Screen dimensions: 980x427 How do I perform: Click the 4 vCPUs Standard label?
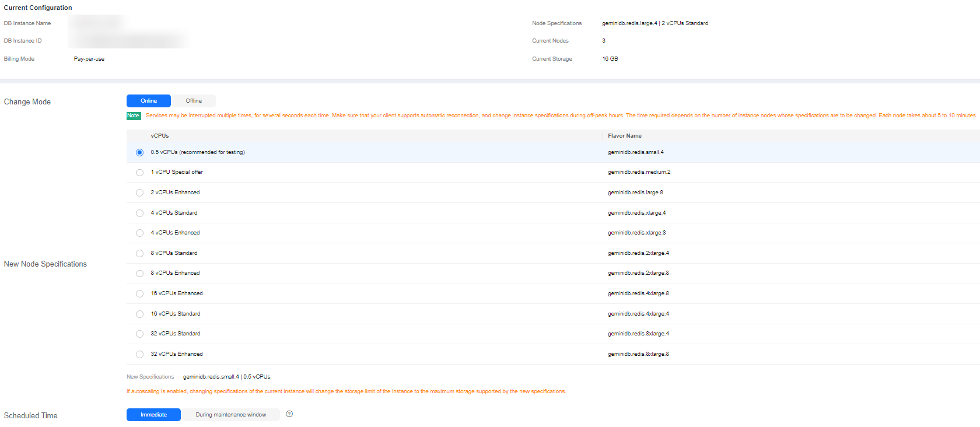[x=174, y=213]
